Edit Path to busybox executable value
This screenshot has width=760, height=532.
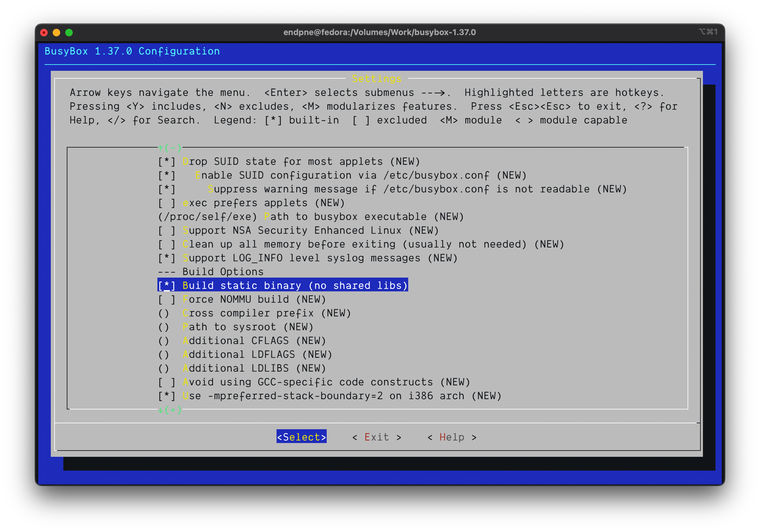click(310, 217)
